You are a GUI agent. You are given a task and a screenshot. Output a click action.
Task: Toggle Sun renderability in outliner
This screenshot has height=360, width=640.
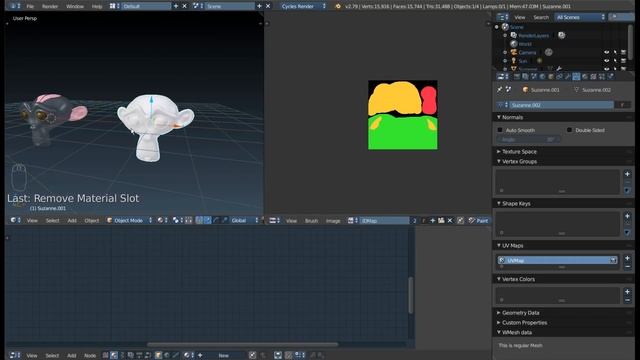(x=623, y=61)
